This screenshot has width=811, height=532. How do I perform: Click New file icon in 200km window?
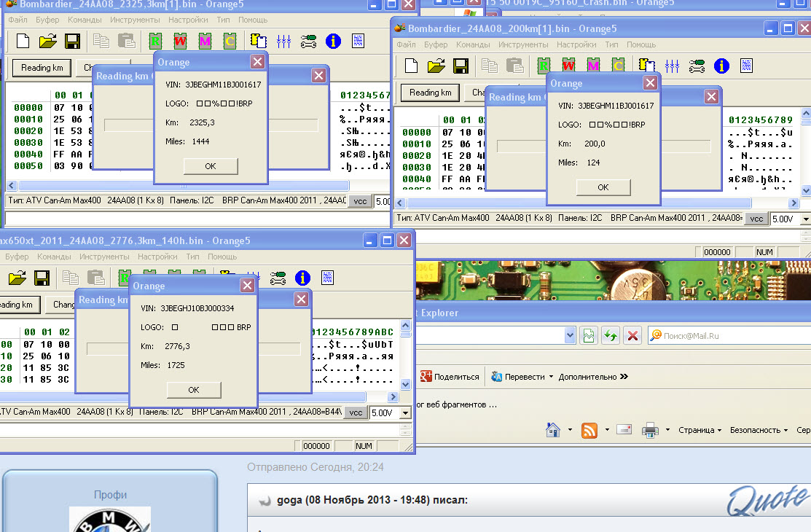click(411, 66)
